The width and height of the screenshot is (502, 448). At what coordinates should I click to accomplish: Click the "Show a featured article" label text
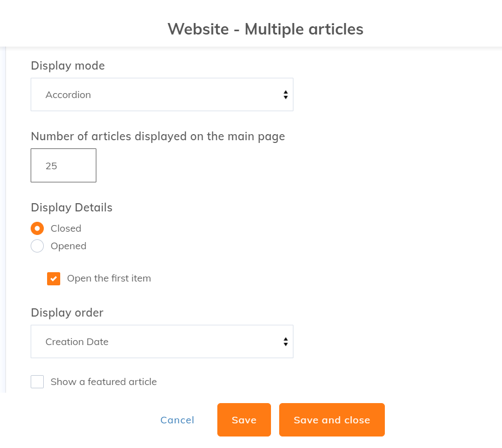click(x=103, y=382)
